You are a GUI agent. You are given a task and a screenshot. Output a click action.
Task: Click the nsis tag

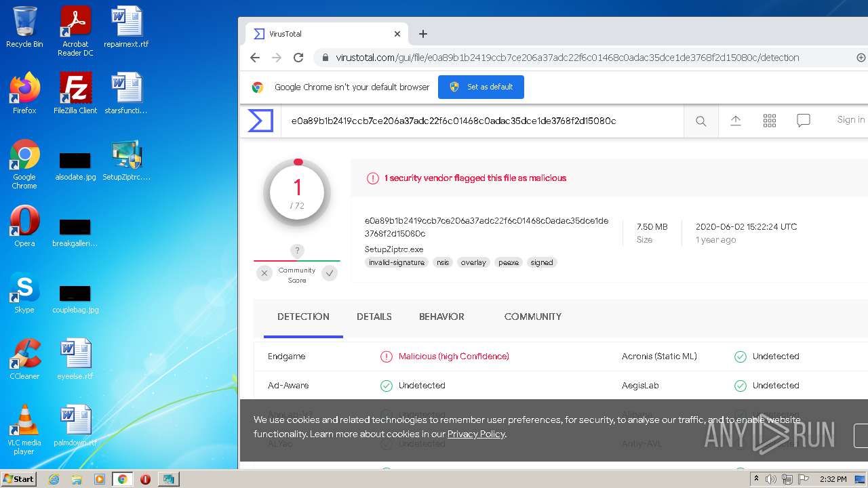click(443, 262)
